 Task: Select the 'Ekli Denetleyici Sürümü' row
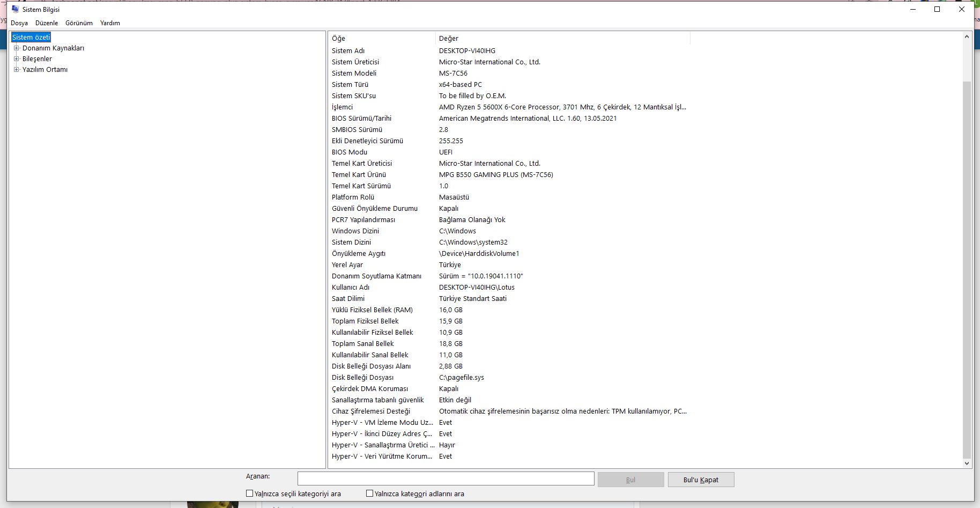[x=509, y=141]
